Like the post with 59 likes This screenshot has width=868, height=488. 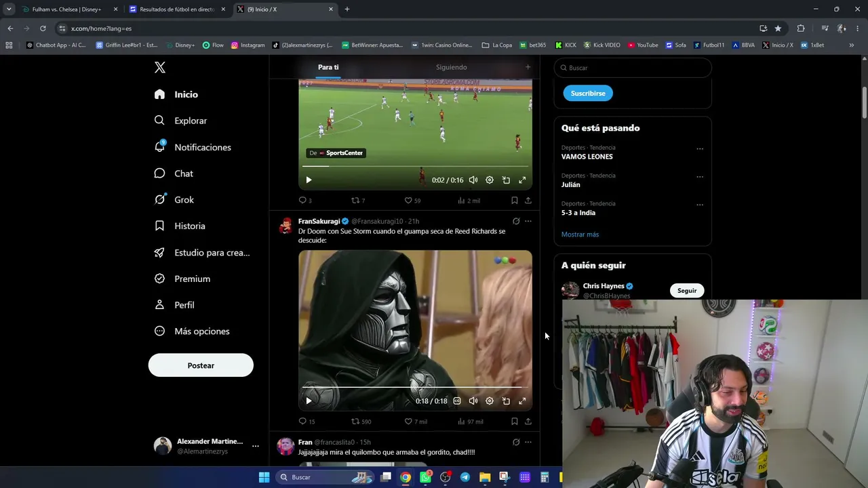pyautogui.click(x=412, y=201)
